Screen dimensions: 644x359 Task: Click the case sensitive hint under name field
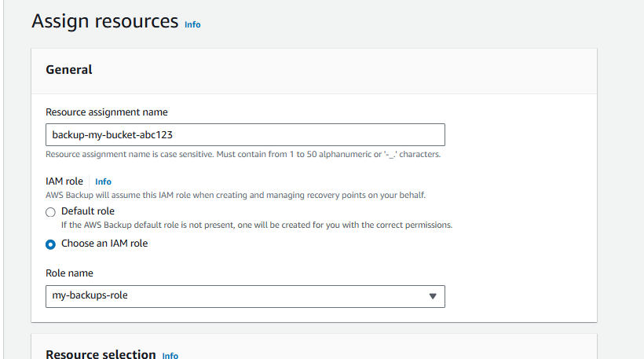243,155
